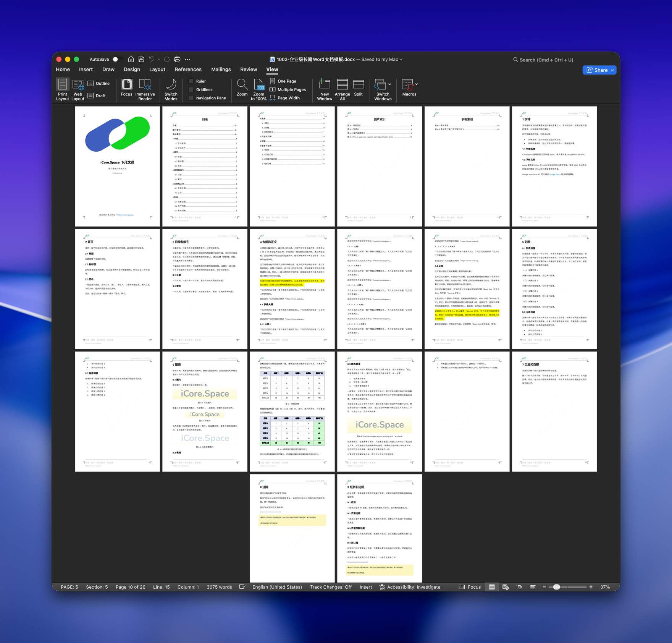
Task: Click Track Changes: Off in status bar
Action: [331, 587]
